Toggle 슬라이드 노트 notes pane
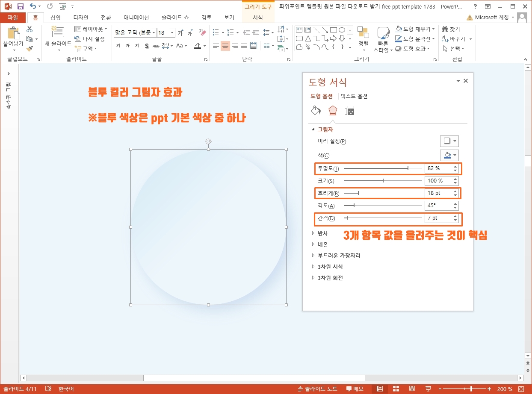The height and width of the screenshot is (394, 532). [317, 389]
